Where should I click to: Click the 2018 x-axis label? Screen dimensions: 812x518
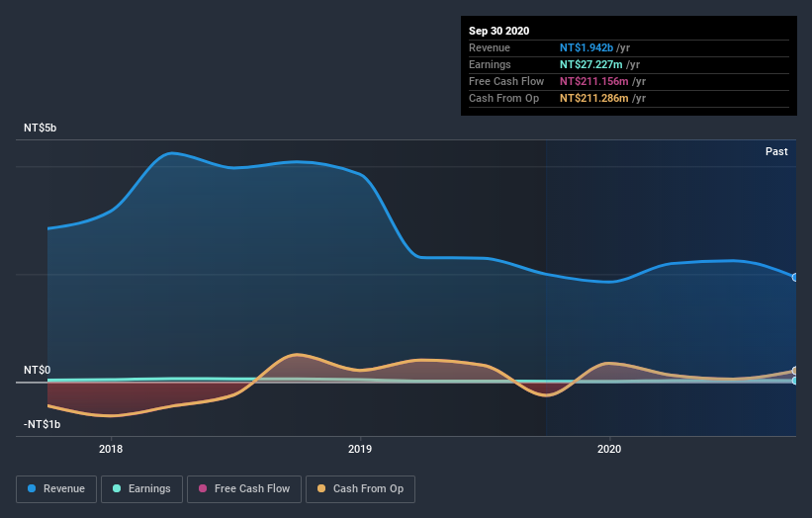pos(111,449)
